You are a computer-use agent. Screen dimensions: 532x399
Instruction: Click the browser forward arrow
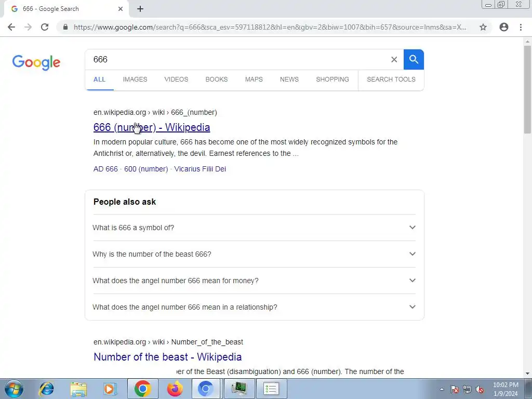28,27
